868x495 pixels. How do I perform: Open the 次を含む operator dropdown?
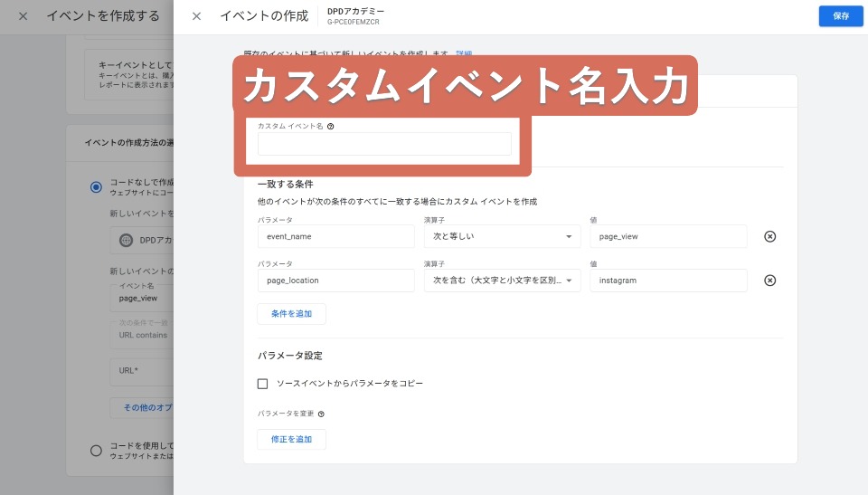[503, 281]
